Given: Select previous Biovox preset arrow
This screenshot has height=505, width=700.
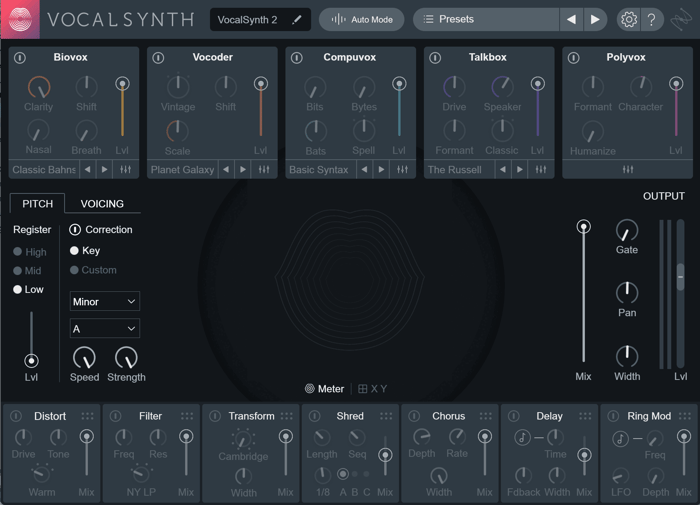Looking at the screenshot, I should tap(88, 170).
